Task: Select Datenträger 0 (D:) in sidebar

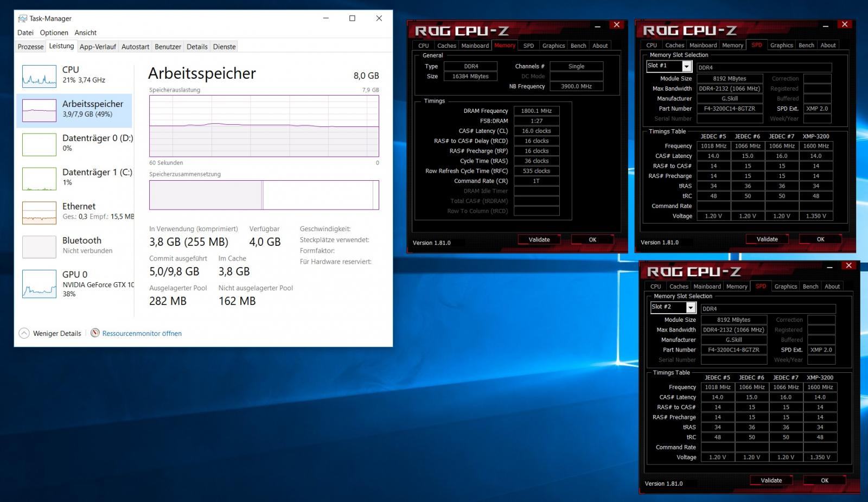Action: (74, 144)
